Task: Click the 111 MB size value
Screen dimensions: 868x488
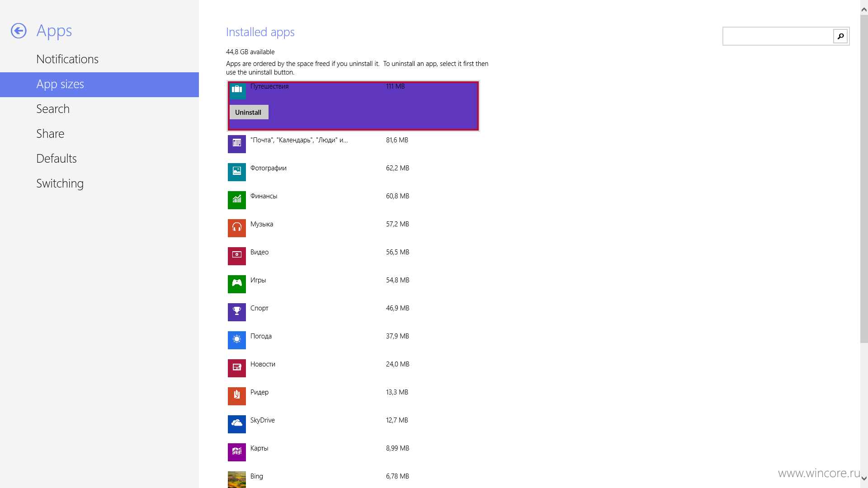Action: [x=396, y=86]
